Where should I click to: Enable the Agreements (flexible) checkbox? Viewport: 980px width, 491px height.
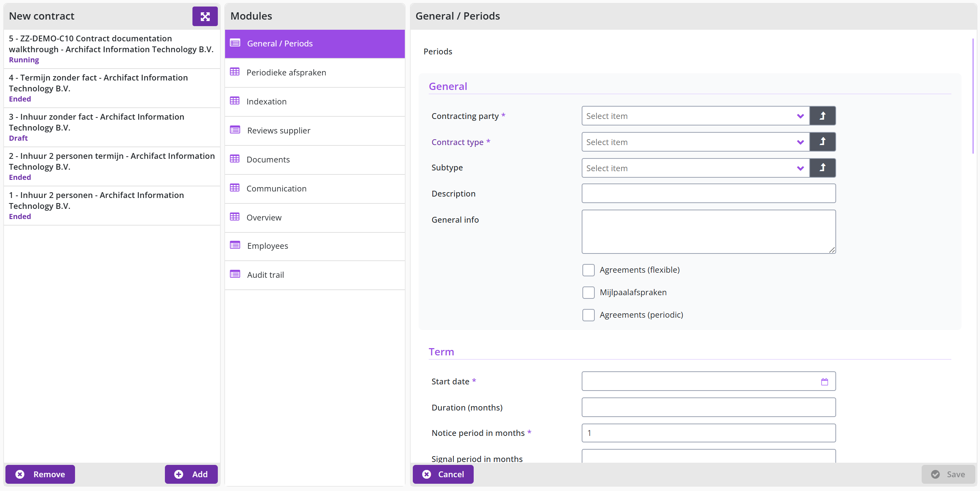pos(588,270)
